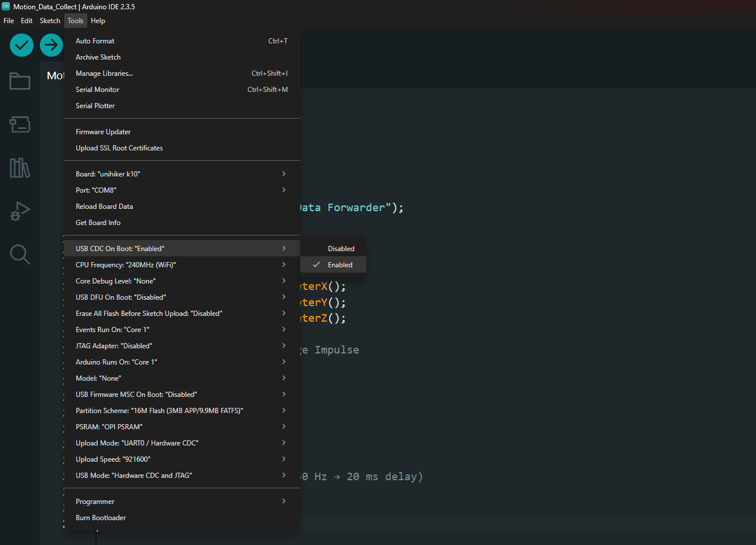Expand Upload Speed "921600" submenu
The height and width of the screenshot is (545, 756).
coord(182,459)
